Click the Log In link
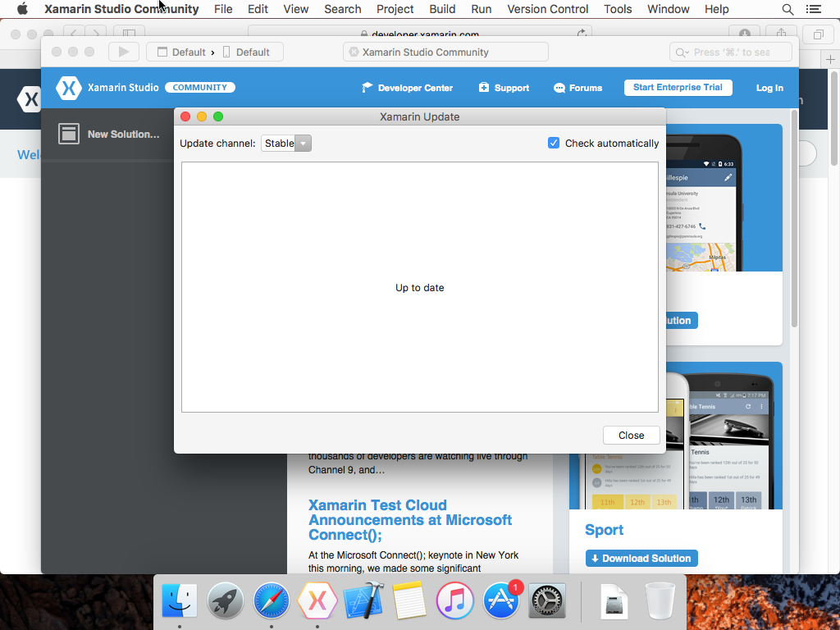The width and height of the screenshot is (840, 630). [x=769, y=88]
